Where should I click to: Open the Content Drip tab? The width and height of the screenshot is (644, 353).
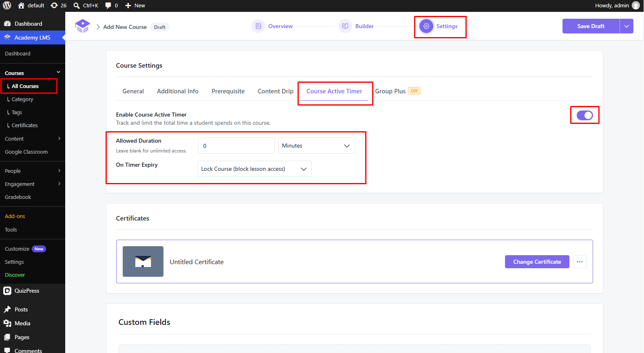[x=276, y=91]
